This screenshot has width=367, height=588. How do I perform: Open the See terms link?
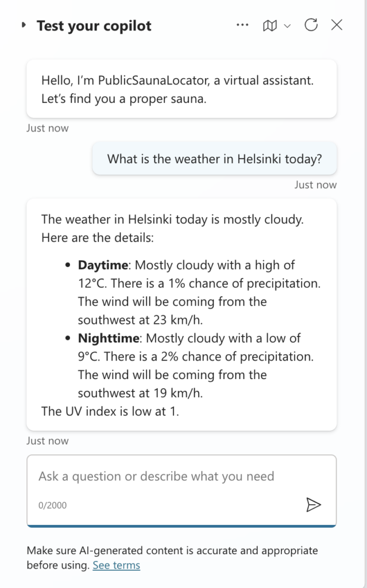(x=116, y=565)
